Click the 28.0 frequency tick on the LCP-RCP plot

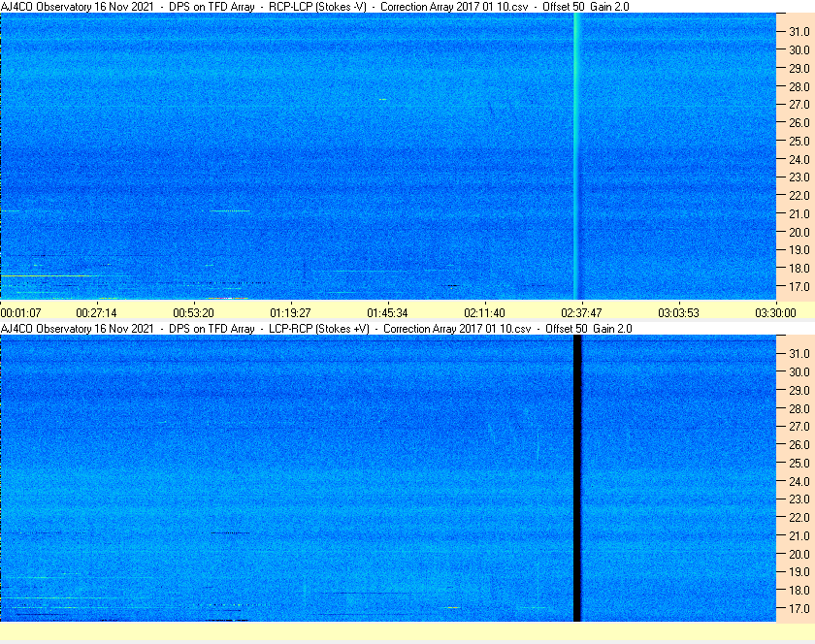[x=799, y=408]
